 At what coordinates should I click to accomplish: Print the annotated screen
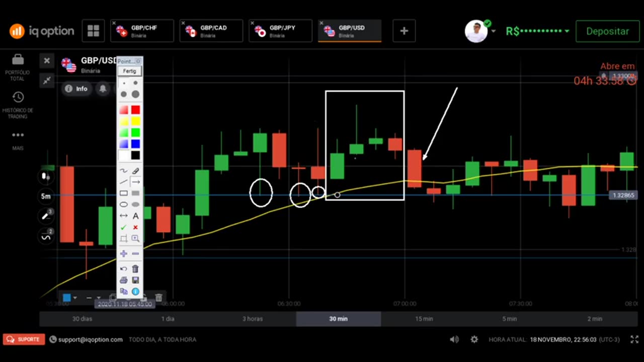coord(123,280)
